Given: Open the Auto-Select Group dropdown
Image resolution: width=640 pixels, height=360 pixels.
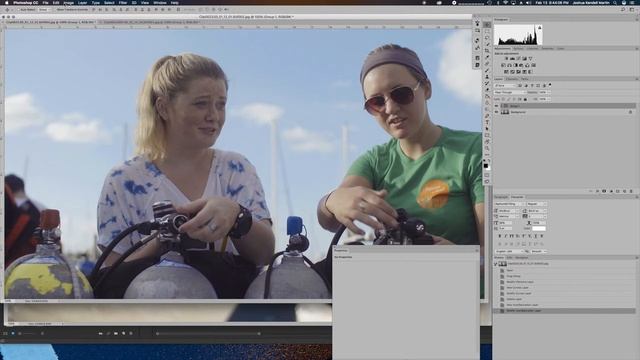Looking at the screenshot, I should click(43, 9).
